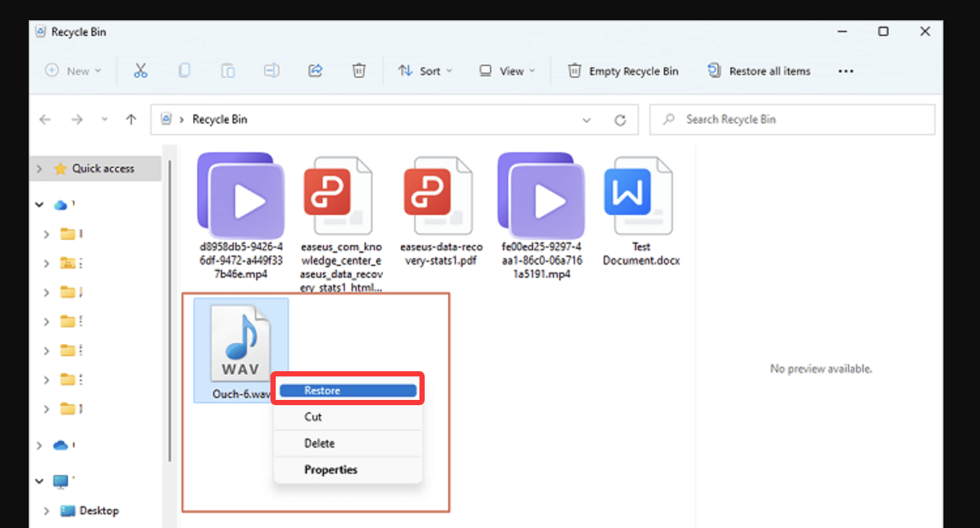Empty the Recycle Bin

tap(622, 71)
